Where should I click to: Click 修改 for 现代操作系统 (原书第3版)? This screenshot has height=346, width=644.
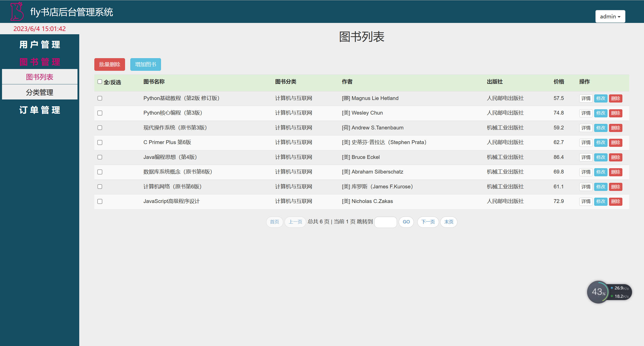pyautogui.click(x=601, y=128)
